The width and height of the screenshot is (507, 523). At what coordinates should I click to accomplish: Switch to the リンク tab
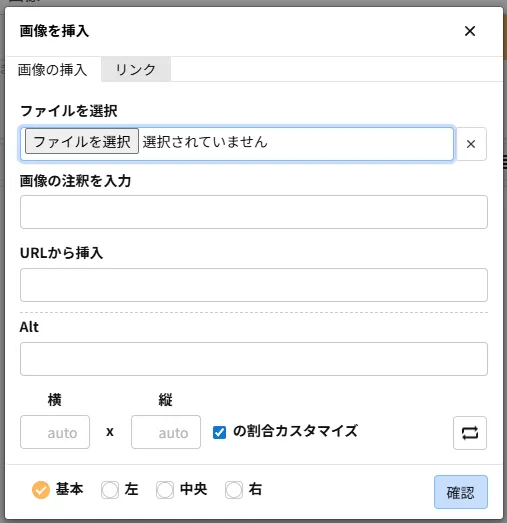pyautogui.click(x=136, y=69)
